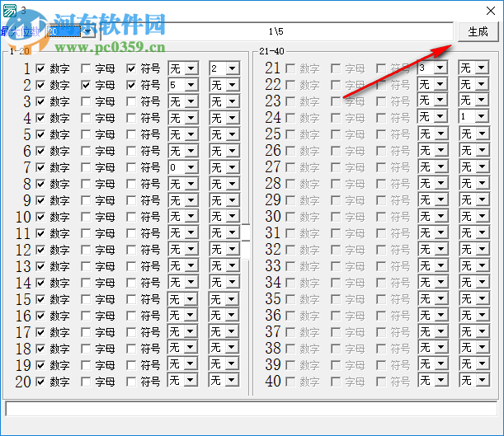
Task: Click the empty result field at the bottom
Action: (x=251, y=409)
